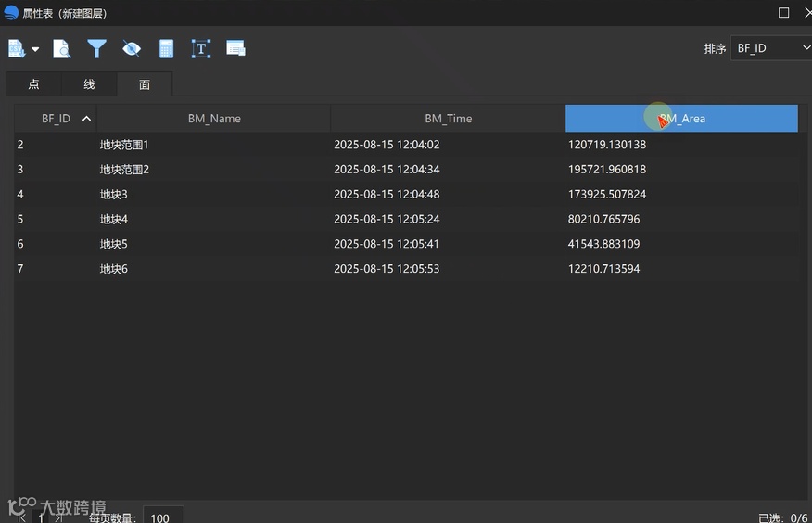The width and height of the screenshot is (812, 523).
Task: Click the area value 80210.765796
Action: (603, 219)
